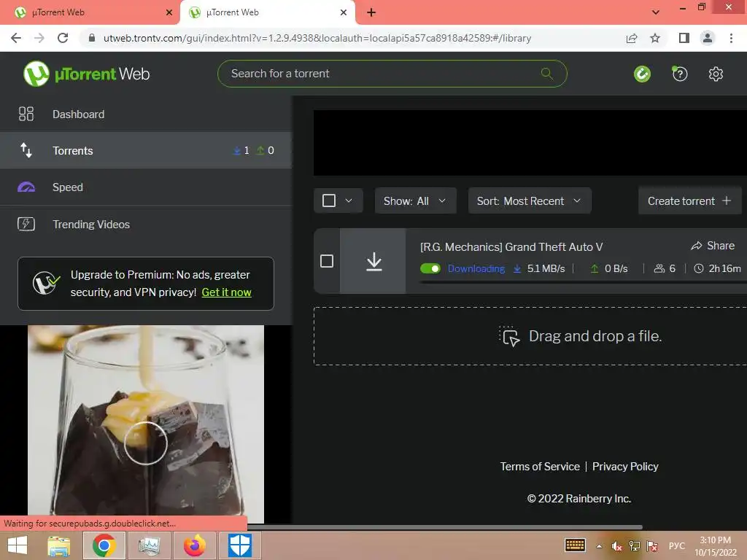
Task: Check the Grand Theft Auto V torrent checkbox
Action: click(x=327, y=261)
